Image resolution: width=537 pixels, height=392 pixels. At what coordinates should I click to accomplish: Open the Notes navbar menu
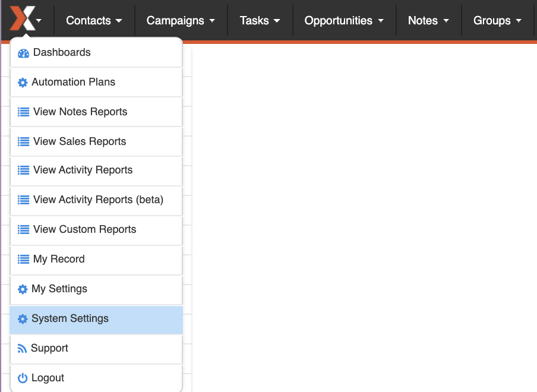[x=428, y=21]
